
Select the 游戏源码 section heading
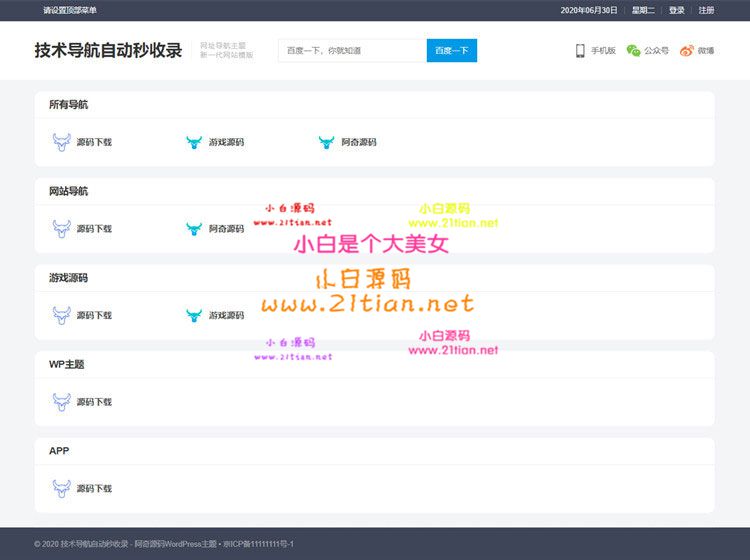[68, 278]
